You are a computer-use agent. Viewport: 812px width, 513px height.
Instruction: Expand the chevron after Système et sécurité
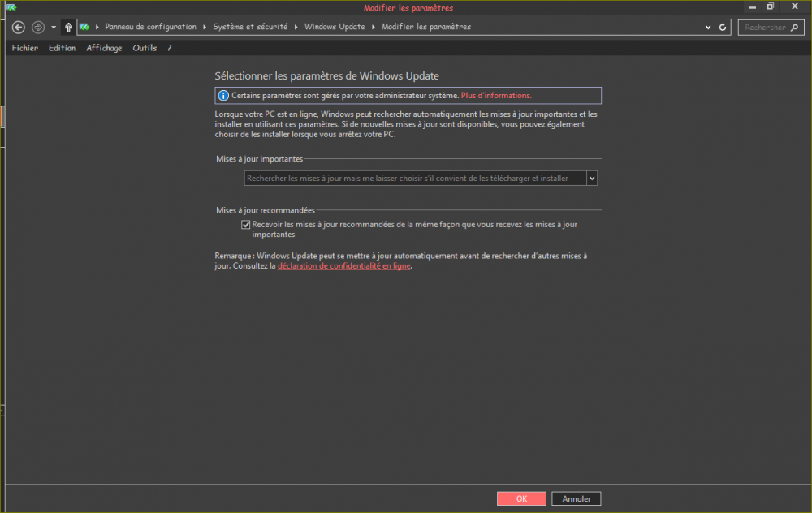point(297,27)
